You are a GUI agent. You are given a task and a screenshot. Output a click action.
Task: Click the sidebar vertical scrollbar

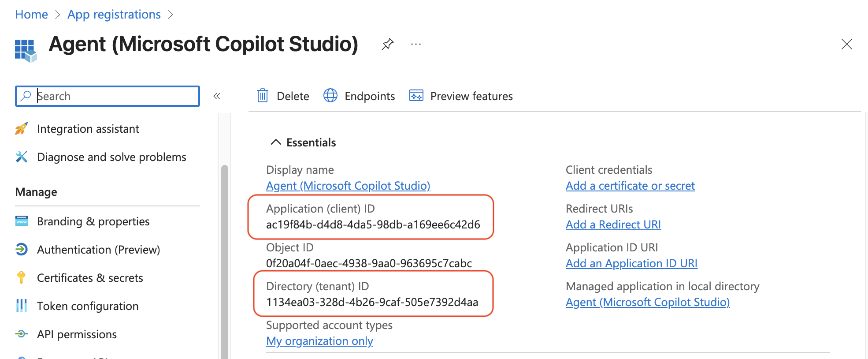point(225,260)
